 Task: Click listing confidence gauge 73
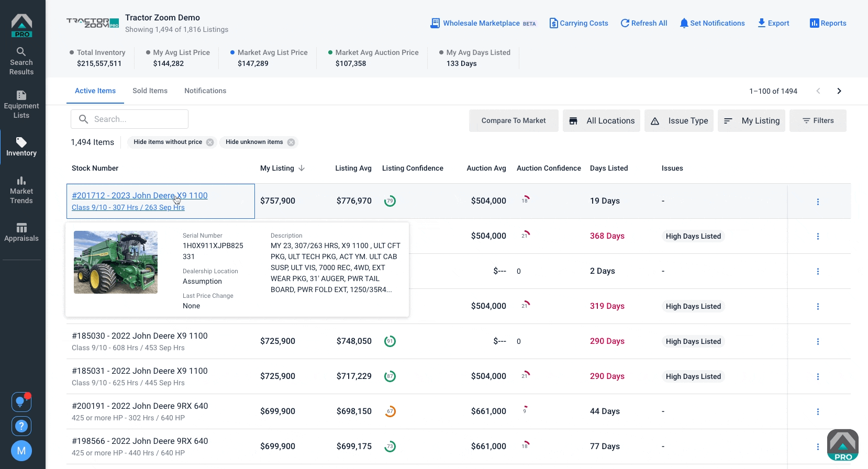click(390, 446)
